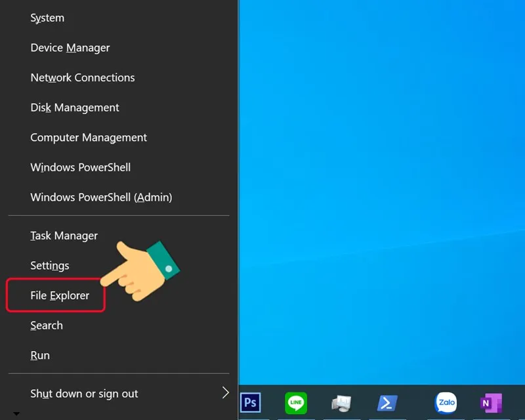Open the Run dialog entry
525x420 pixels.
(x=40, y=356)
